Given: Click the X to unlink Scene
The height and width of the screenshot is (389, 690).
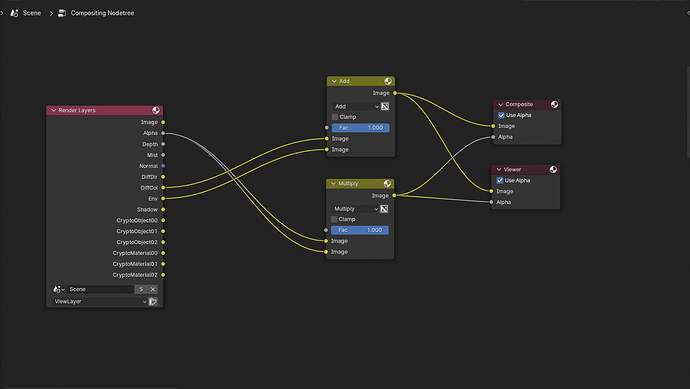Looking at the screenshot, I should click(153, 289).
